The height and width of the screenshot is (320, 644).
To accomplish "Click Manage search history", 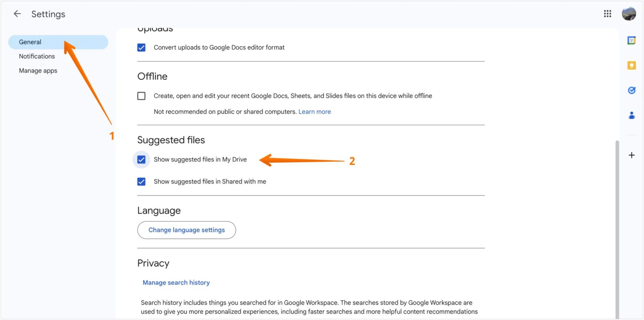I will pos(176,282).
